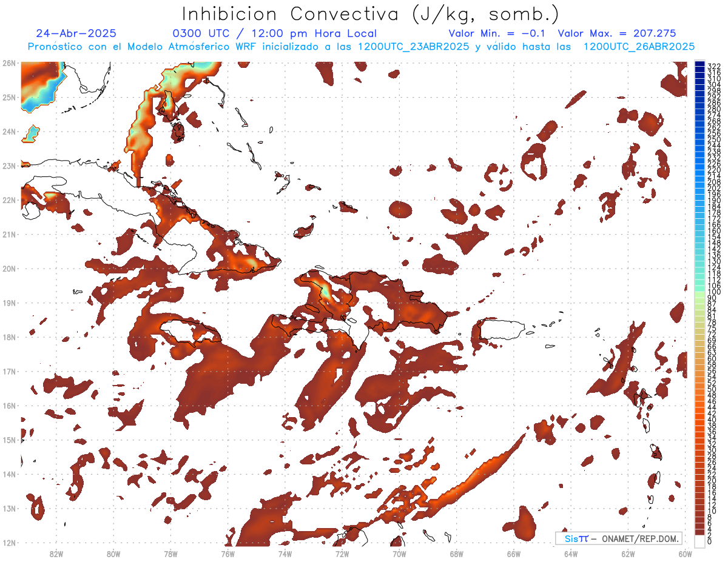
Task: Click the 26N latitude label
Action: [9, 63]
